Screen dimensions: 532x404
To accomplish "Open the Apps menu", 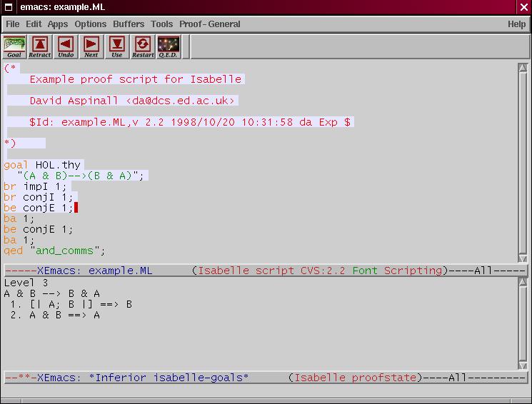I will 58,24.
